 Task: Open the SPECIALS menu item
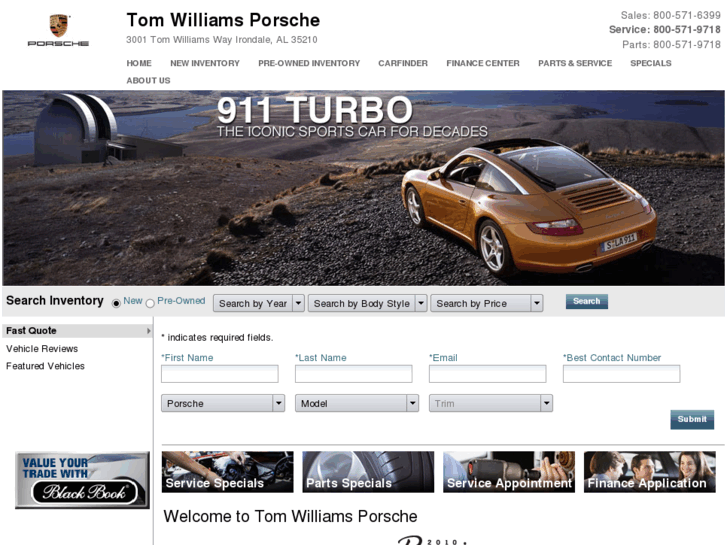(651, 63)
